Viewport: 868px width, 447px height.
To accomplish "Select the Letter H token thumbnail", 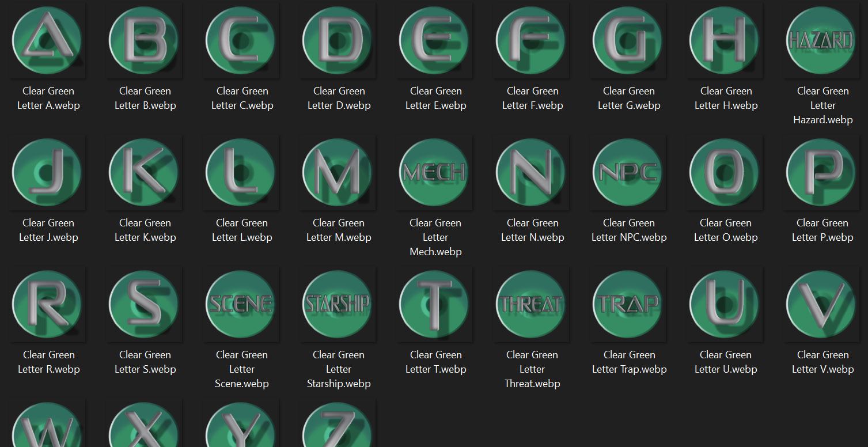I will (725, 40).
